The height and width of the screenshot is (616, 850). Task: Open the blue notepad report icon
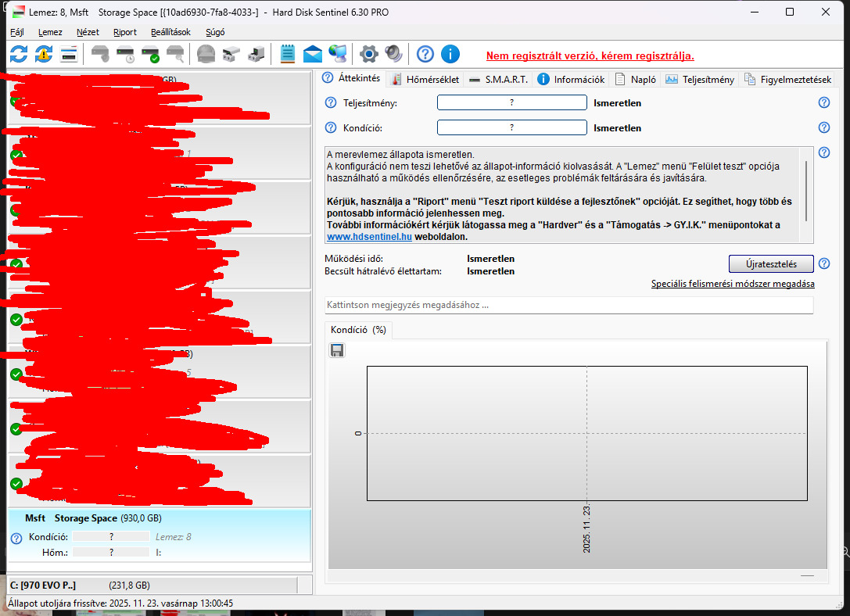click(x=287, y=54)
